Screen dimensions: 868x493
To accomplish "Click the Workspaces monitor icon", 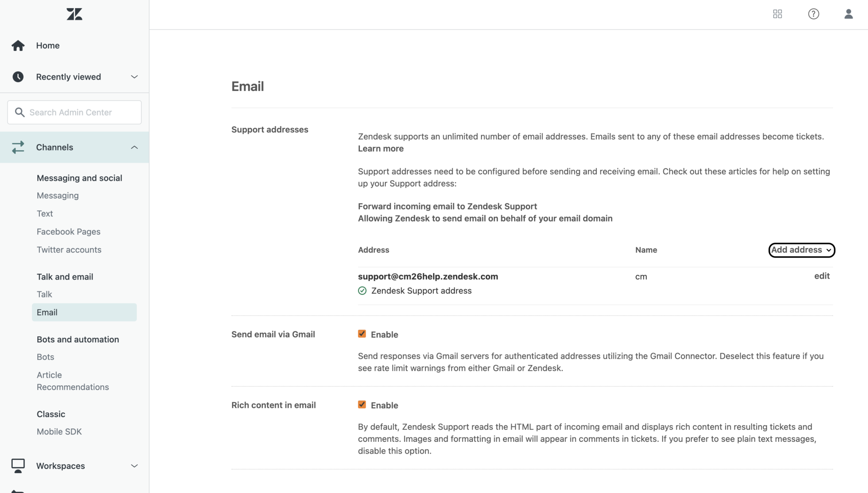I will 18,465.
